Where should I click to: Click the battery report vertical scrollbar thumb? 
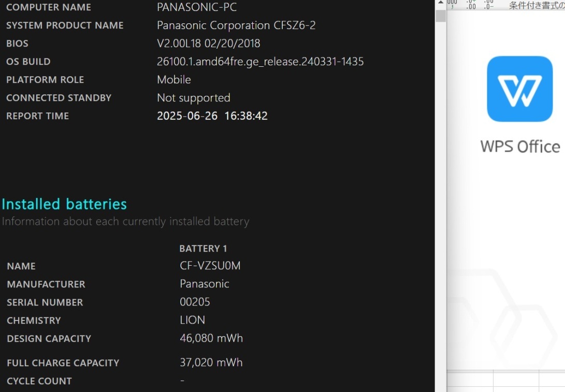pyautogui.click(x=440, y=16)
